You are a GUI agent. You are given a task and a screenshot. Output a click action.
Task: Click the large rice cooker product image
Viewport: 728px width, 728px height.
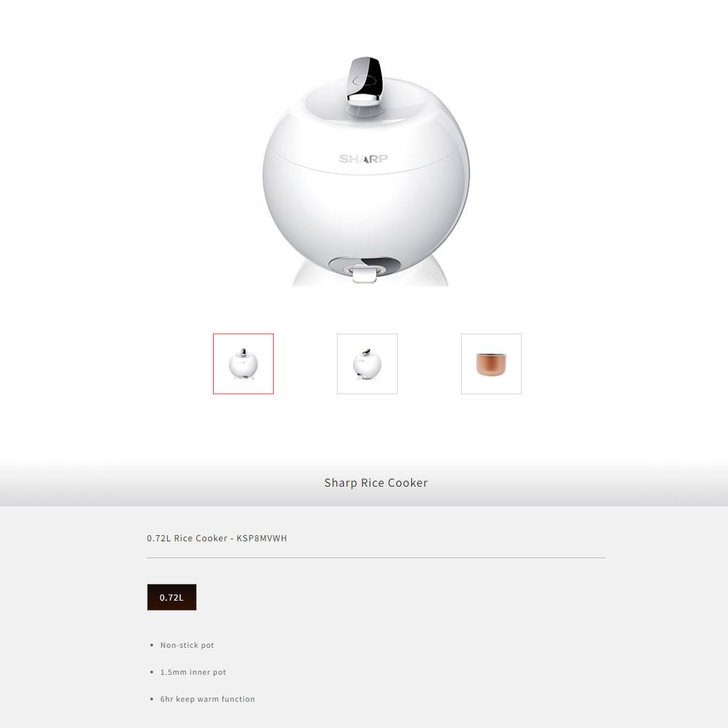coord(366,171)
